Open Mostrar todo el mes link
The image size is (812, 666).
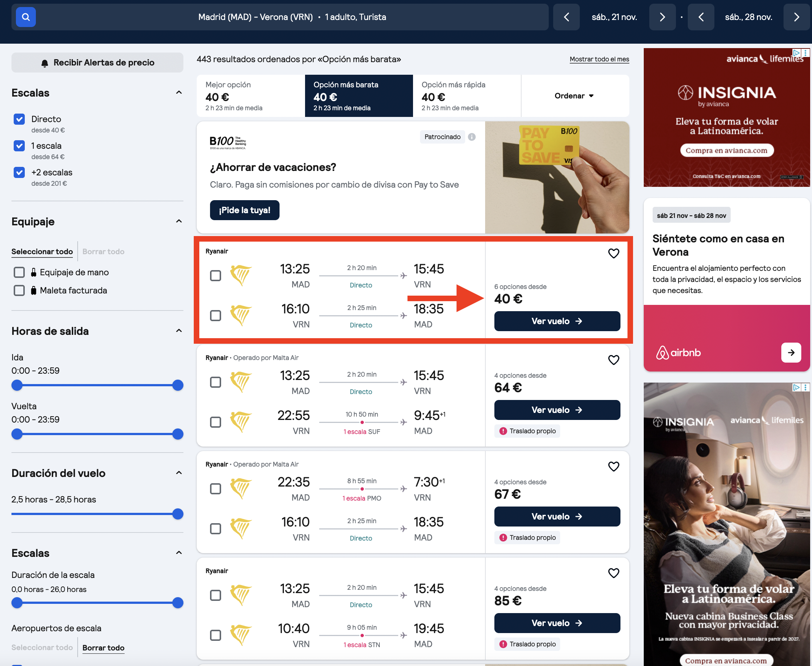click(599, 60)
